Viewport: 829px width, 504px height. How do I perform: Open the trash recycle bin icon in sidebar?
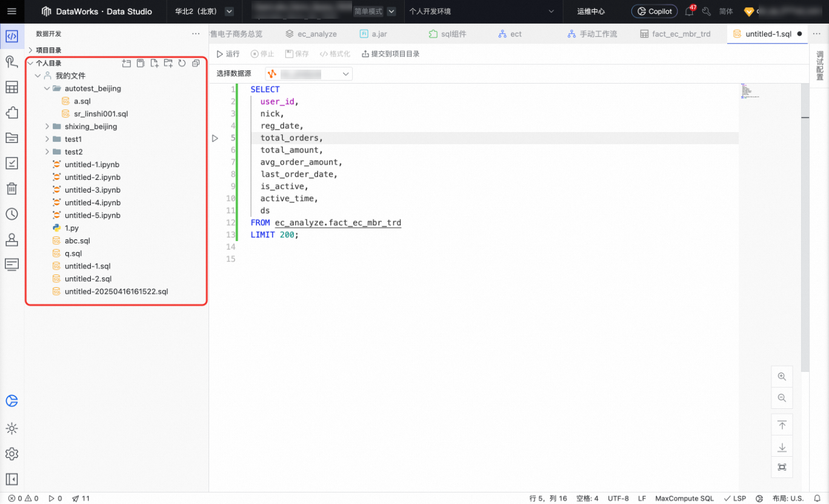(x=12, y=188)
